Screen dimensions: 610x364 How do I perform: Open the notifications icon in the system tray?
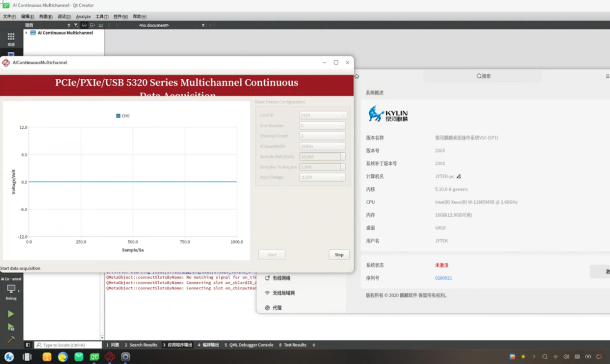coord(599,357)
